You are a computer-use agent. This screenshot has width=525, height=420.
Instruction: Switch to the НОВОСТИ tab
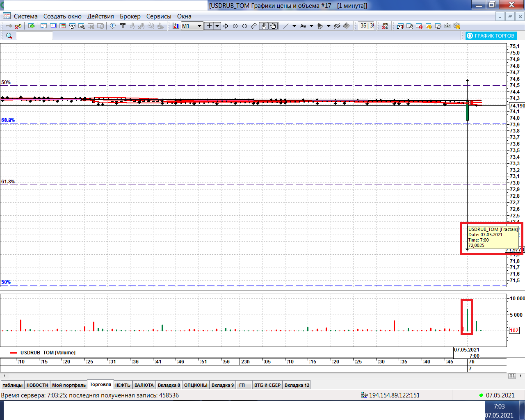pyautogui.click(x=37, y=385)
